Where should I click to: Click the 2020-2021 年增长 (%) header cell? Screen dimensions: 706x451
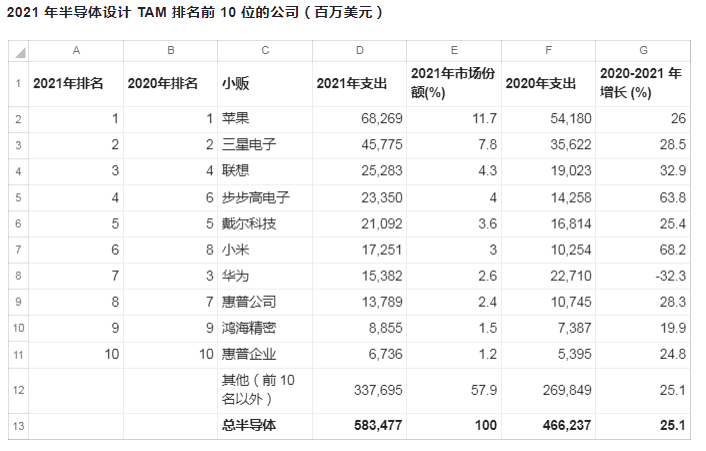(642, 84)
